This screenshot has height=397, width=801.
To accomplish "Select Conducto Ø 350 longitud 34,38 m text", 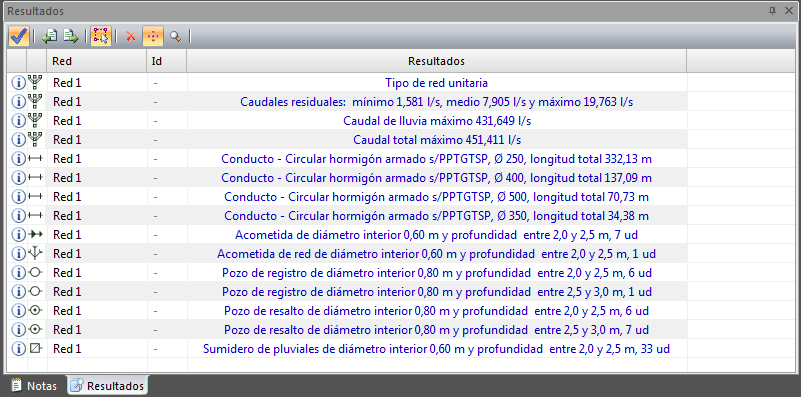I will pos(436,216).
